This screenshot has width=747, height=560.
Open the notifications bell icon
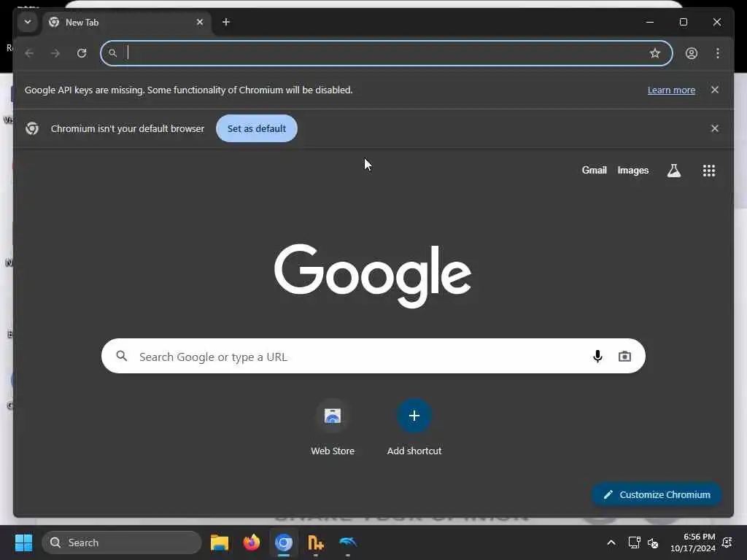[x=727, y=542]
